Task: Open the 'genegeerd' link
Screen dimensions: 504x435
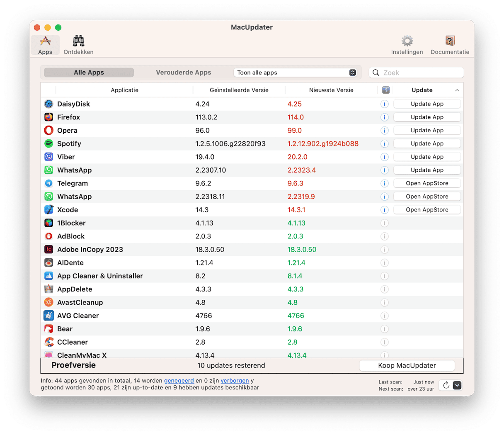Action: click(179, 381)
